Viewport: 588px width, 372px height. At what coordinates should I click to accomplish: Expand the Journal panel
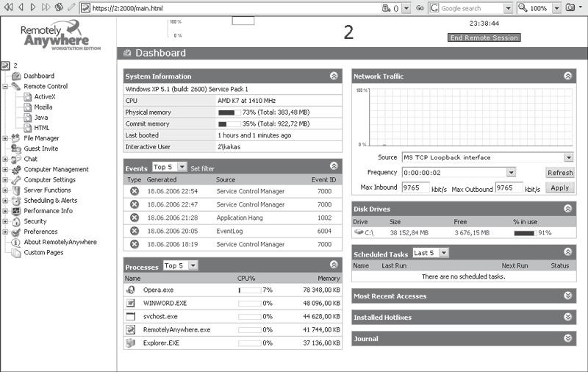coord(568,339)
